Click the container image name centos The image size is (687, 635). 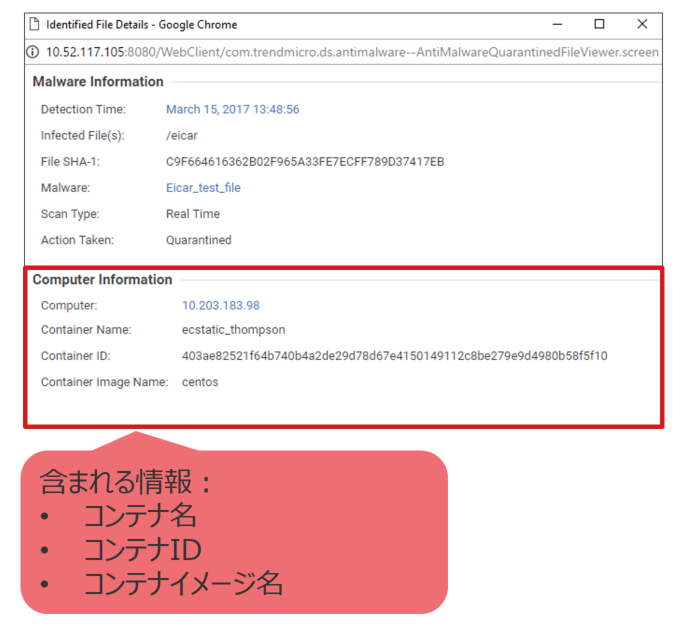click(x=200, y=382)
